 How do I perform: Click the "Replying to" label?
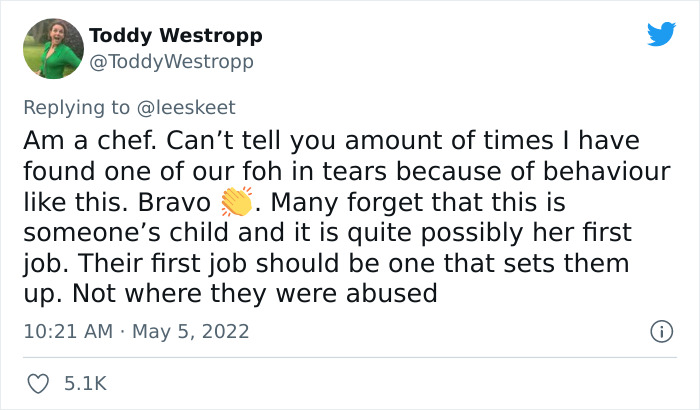click(76, 108)
